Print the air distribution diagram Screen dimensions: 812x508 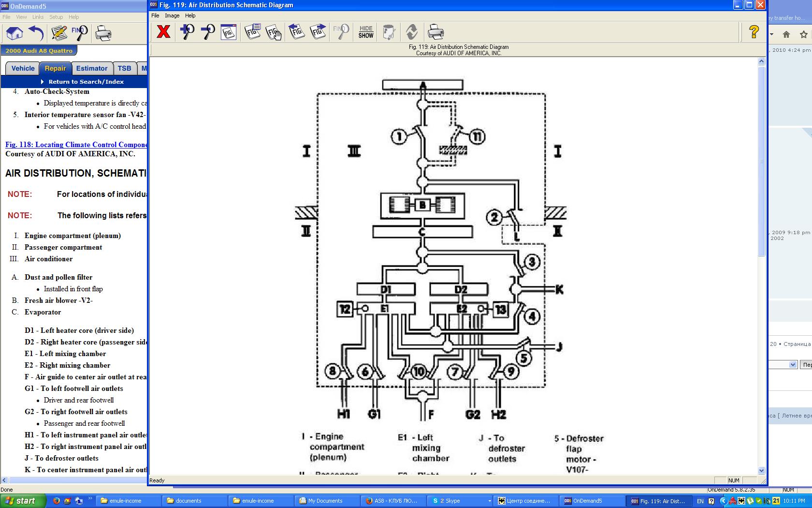coord(435,32)
